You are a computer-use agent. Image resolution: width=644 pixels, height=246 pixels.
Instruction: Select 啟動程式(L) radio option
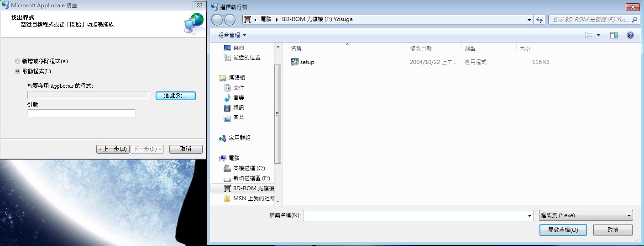click(x=33, y=71)
